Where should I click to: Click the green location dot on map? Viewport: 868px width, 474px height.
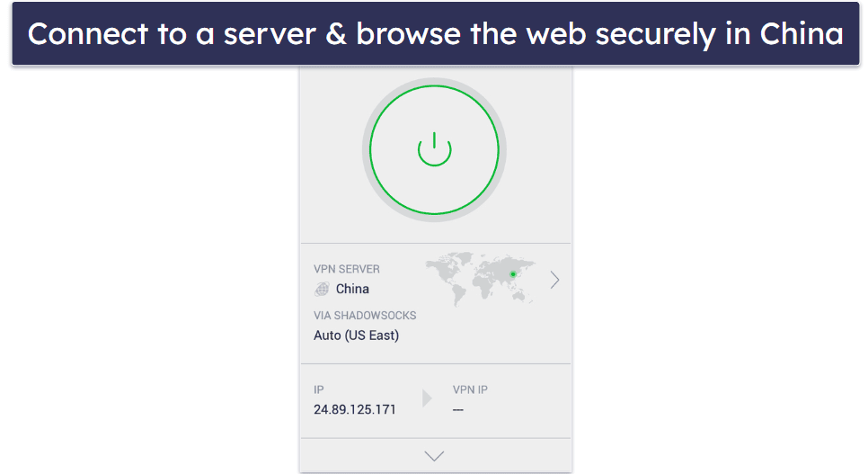[512, 274]
